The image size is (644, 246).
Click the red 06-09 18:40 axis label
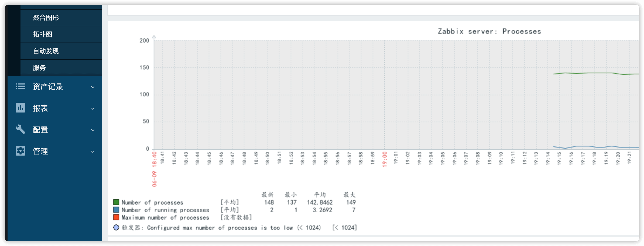154,169
